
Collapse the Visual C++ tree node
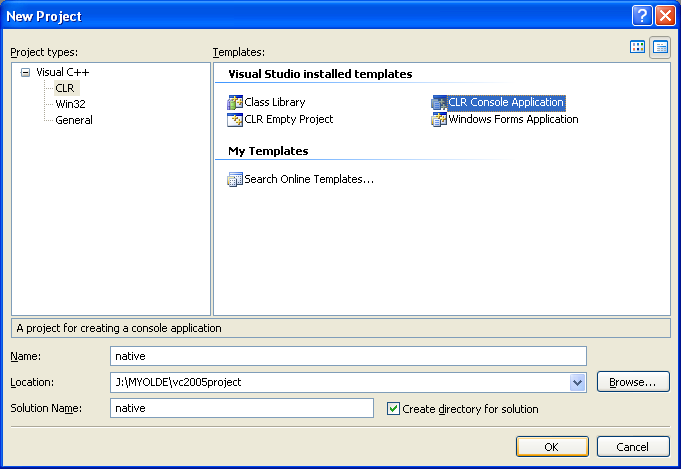coord(26,73)
